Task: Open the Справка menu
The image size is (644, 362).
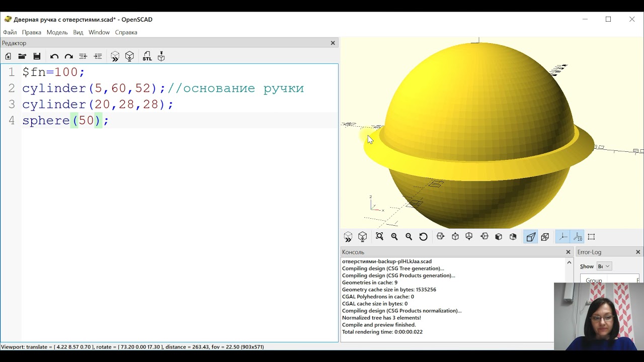Action: point(126,32)
